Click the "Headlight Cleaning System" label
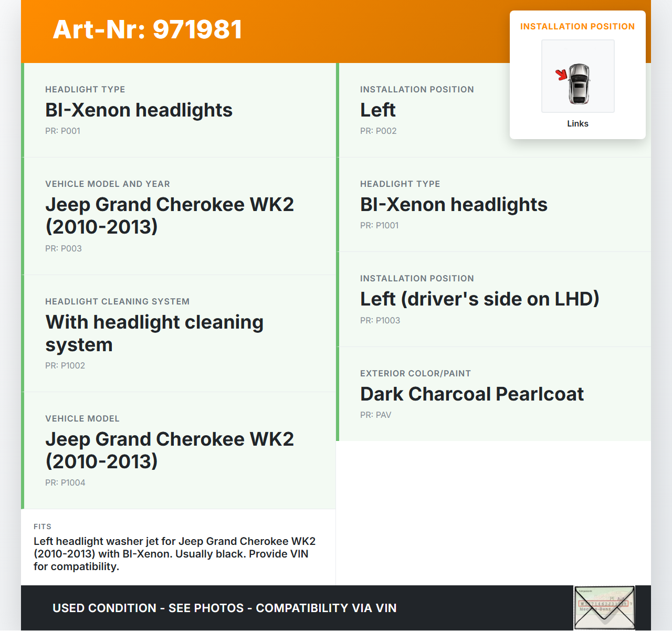The height and width of the screenshot is (631, 672). pyautogui.click(x=117, y=302)
